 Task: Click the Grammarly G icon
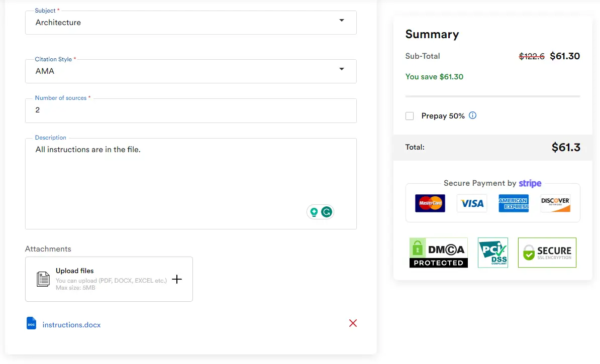(327, 212)
